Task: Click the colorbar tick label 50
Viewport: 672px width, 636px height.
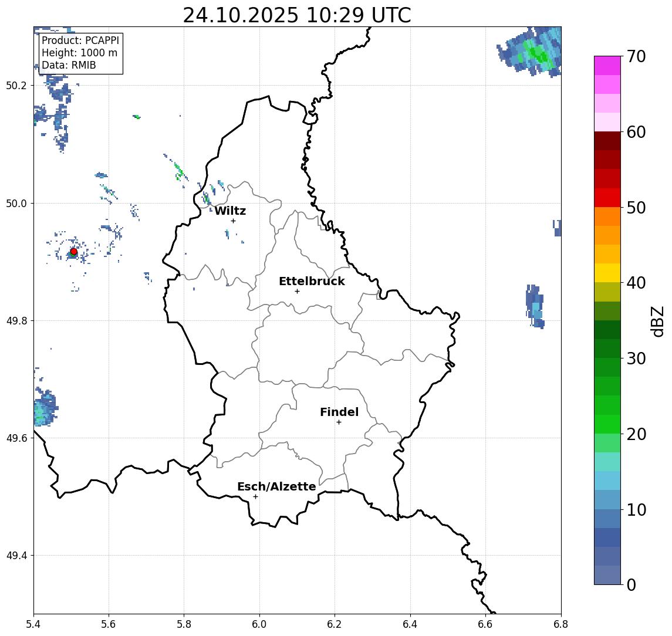Action: click(636, 208)
